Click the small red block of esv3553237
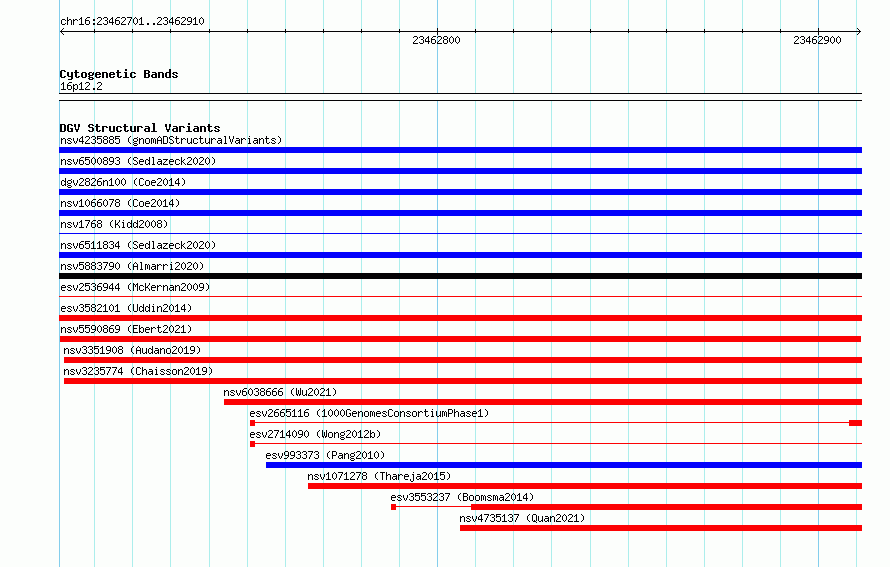This screenshot has height=567, width=890. pos(393,507)
